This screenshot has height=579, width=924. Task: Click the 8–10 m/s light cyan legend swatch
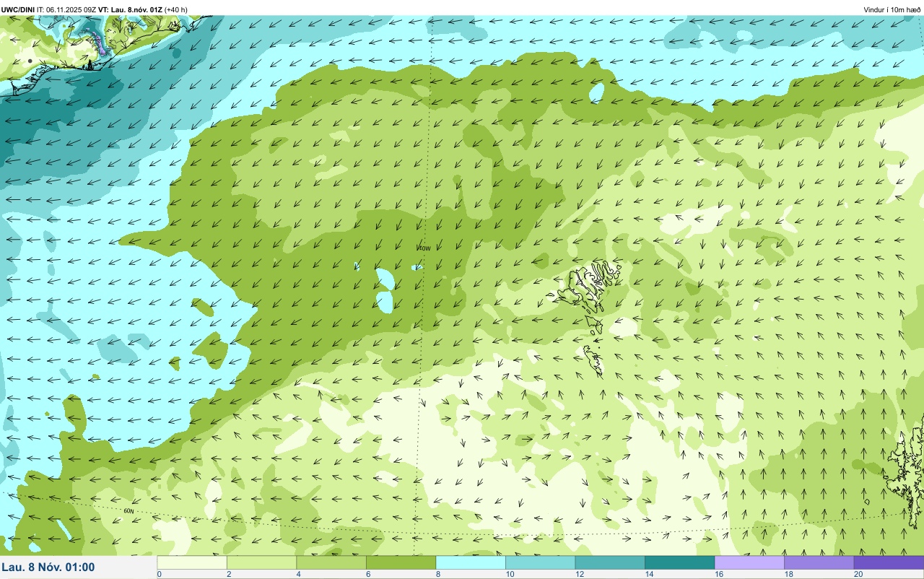pos(471,562)
